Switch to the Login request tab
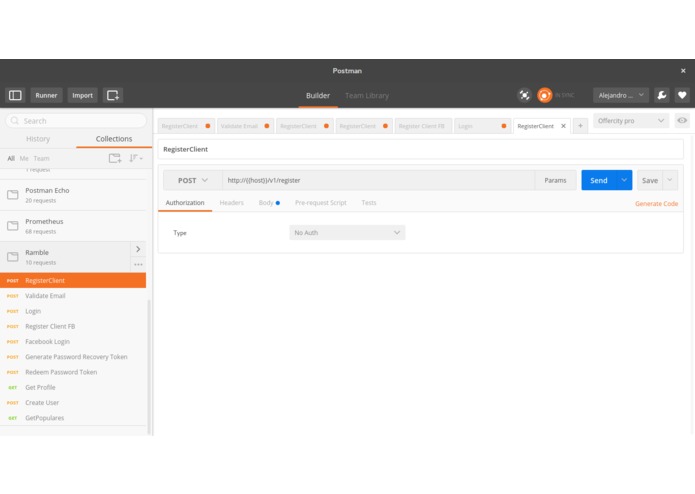This screenshot has width=695, height=494. 482,126
